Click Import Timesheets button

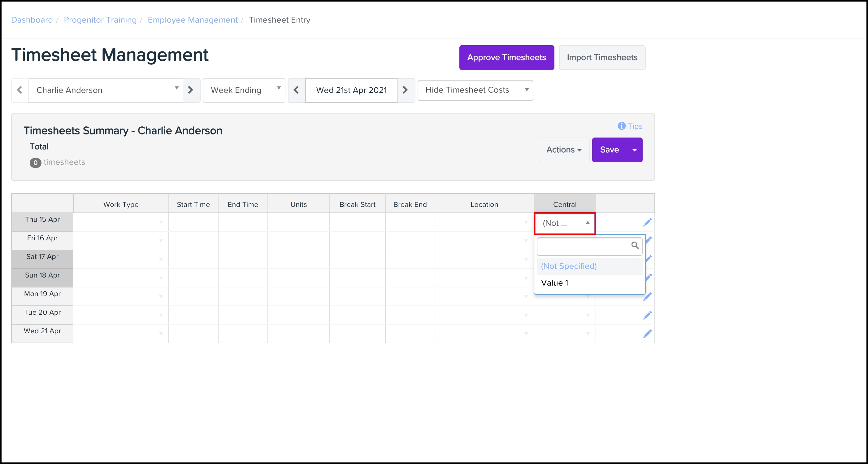[602, 58]
